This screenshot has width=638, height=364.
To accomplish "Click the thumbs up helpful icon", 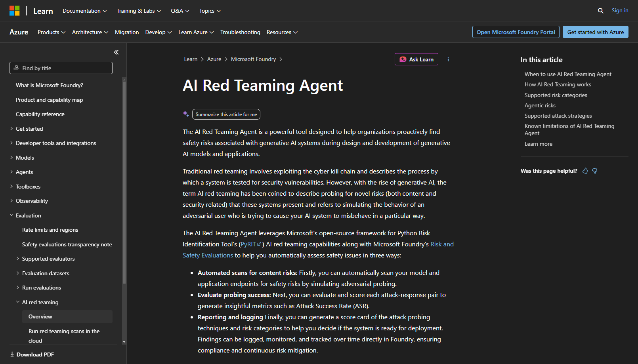I will tap(585, 171).
